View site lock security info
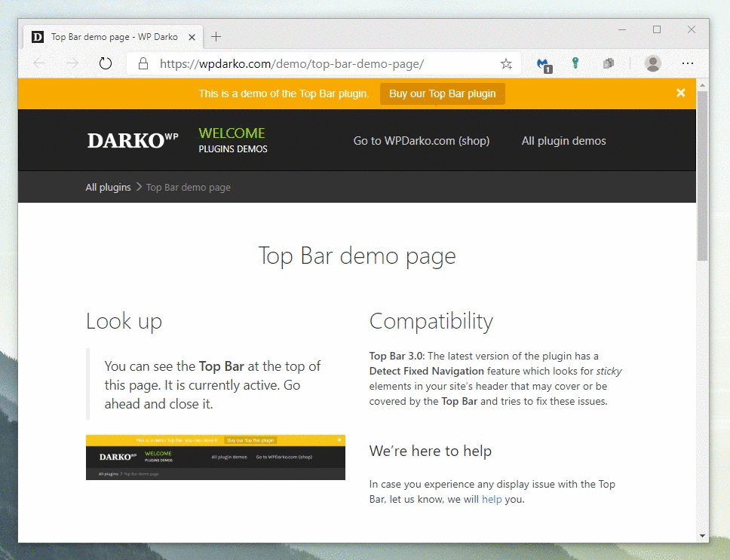 click(x=143, y=64)
